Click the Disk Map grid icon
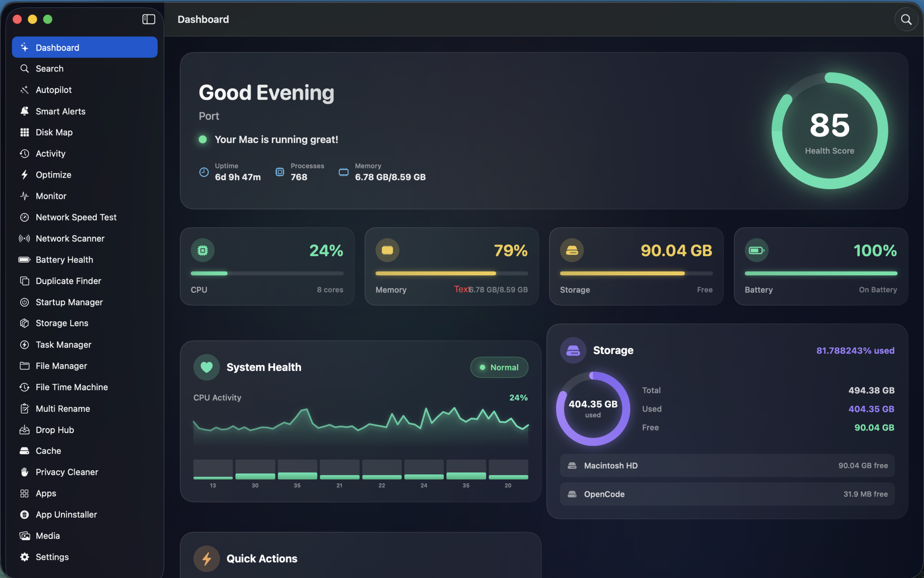924x578 pixels. 25,132
